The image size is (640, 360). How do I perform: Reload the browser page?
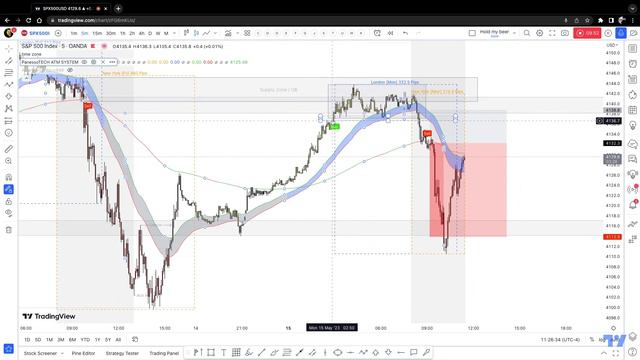coord(28,20)
